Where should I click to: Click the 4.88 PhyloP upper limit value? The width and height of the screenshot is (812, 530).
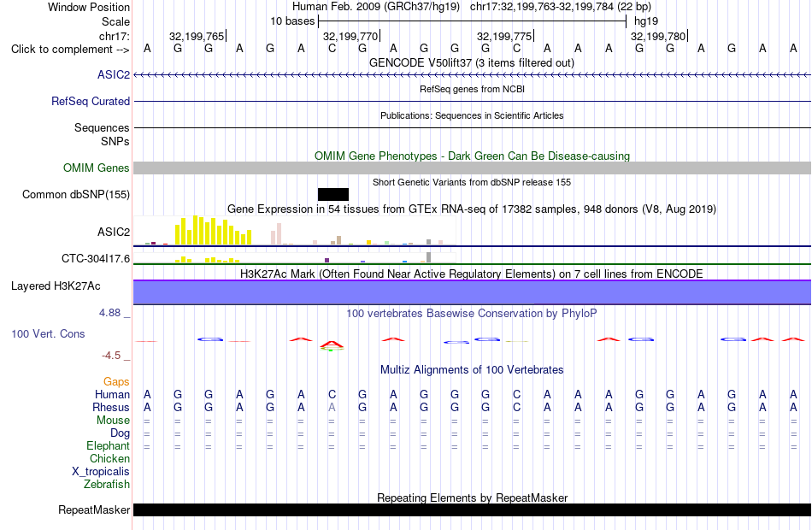click(109, 313)
